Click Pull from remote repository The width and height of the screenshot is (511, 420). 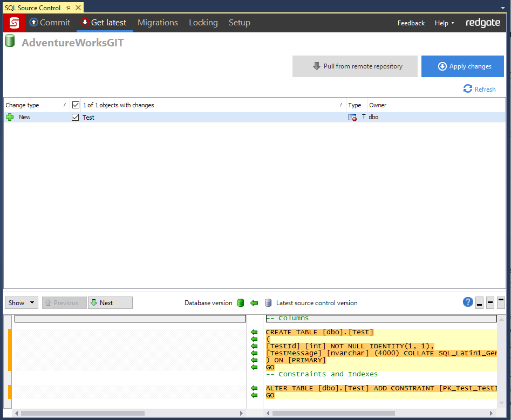click(x=355, y=66)
